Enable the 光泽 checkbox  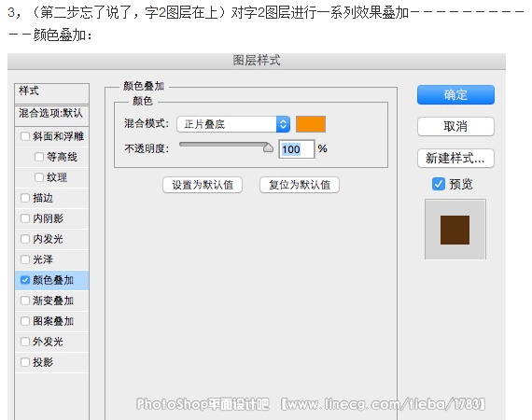pos(25,259)
